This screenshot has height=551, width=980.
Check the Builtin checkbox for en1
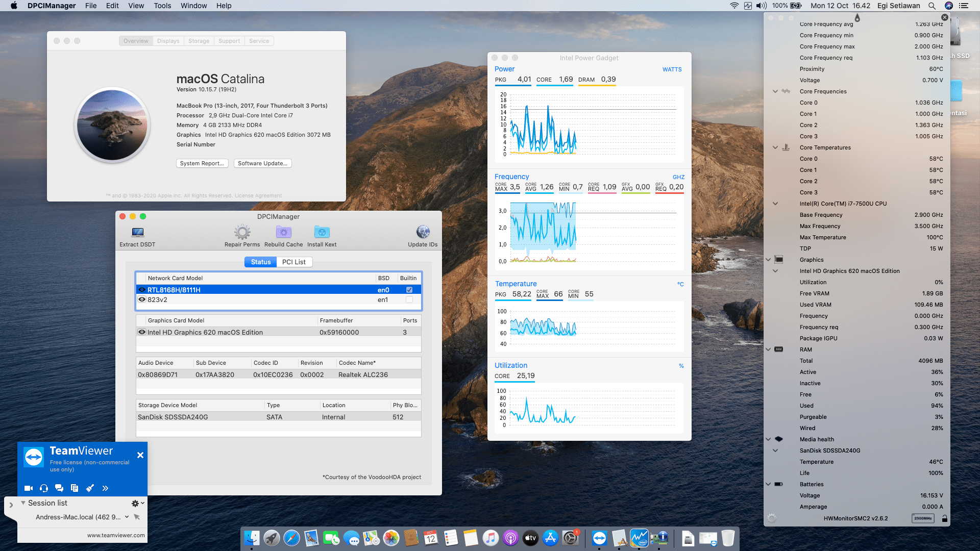tap(409, 300)
